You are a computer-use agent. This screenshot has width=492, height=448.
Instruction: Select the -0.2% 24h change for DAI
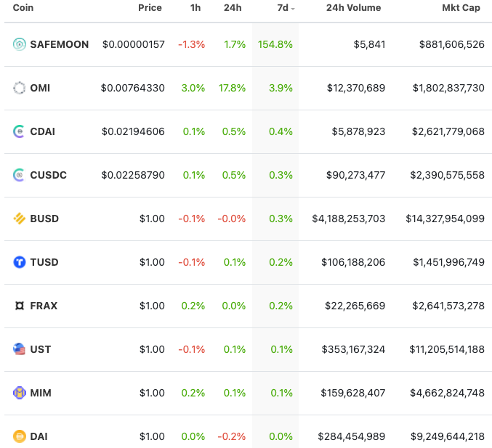pyautogui.click(x=232, y=436)
